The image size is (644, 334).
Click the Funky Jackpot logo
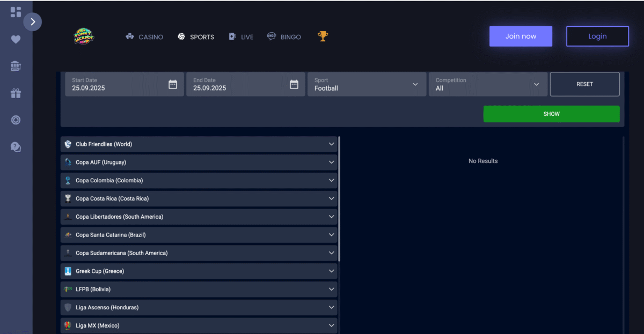(84, 36)
